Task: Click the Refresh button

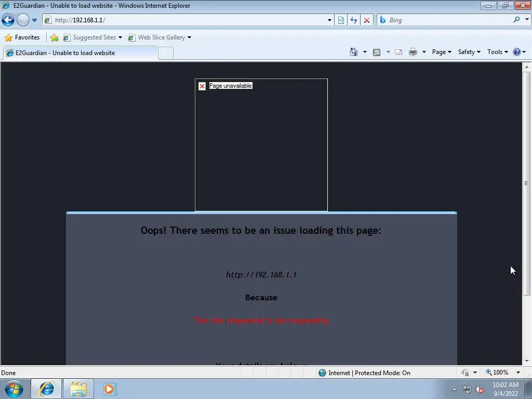Action: tap(354, 20)
